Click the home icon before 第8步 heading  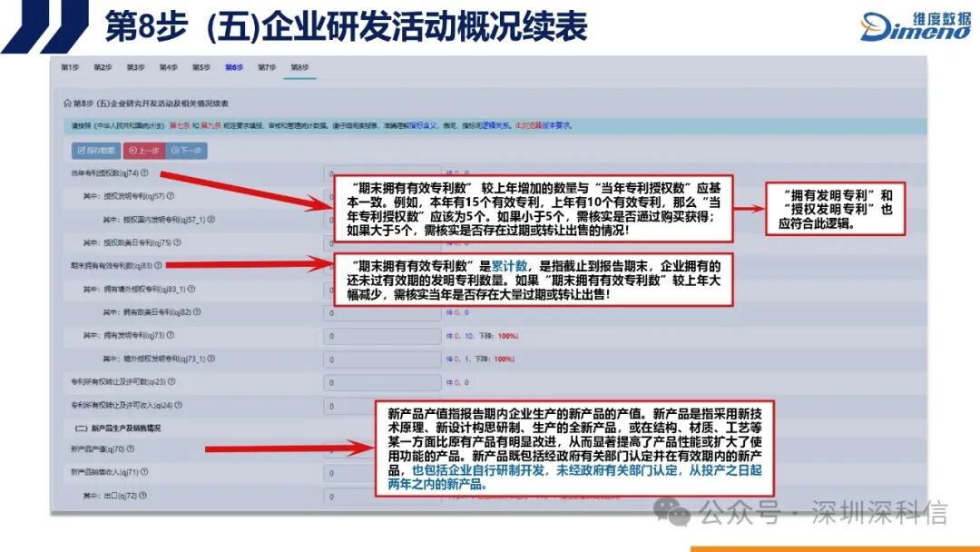[x=67, y=103]
